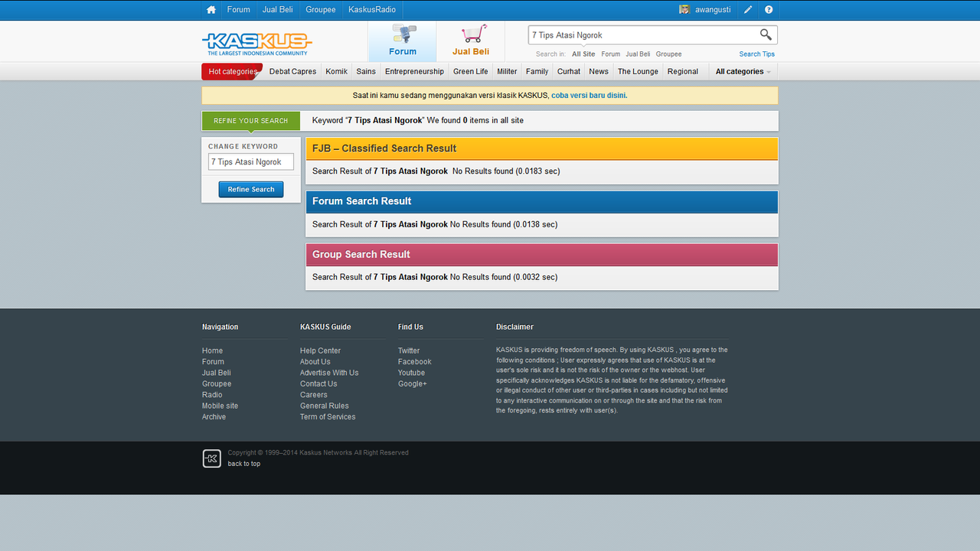Open awangusti username menu
This screenshot has height=551, width=980.
pos(713,10)
